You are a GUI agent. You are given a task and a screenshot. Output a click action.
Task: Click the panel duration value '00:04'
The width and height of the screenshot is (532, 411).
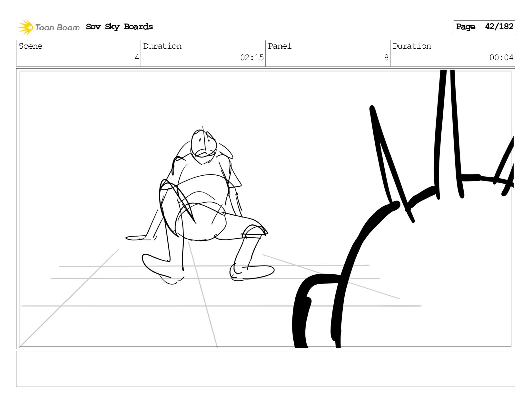point(501,58)
